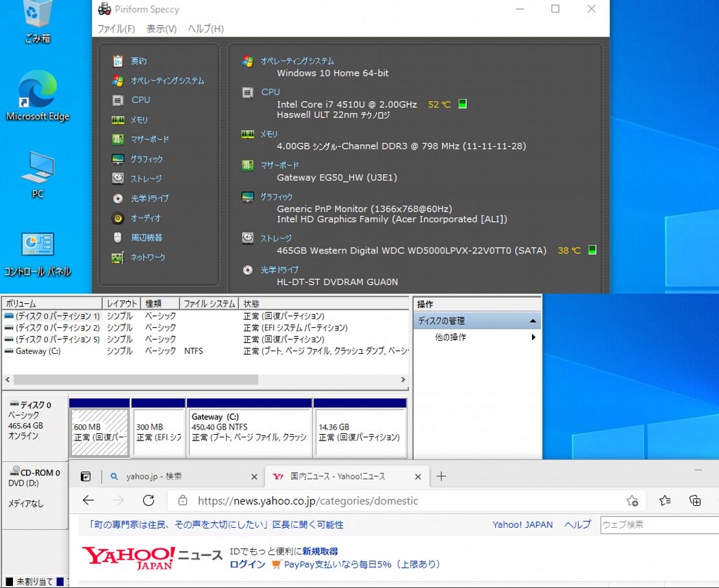This screenshot has width=719, height=588.
Task: Collapse the ディスクの管理 actions section
Action: click(x=533, y=321)
